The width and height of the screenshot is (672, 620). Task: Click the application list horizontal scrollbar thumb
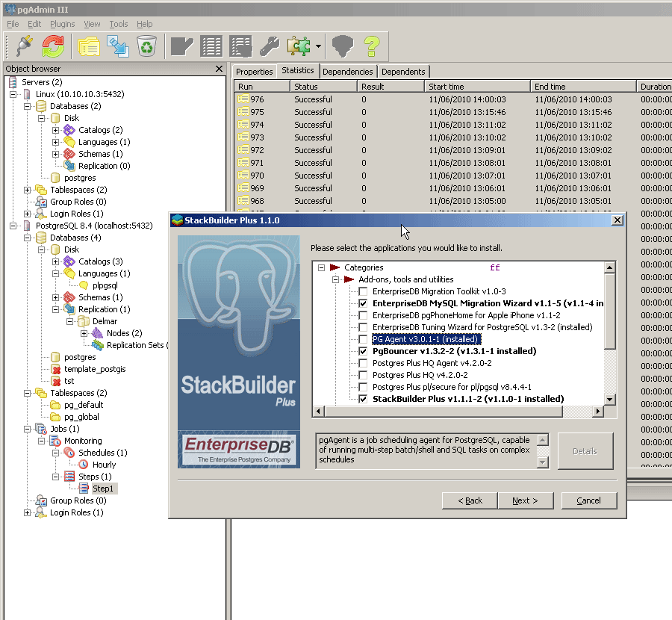click(x=444, y=411)
